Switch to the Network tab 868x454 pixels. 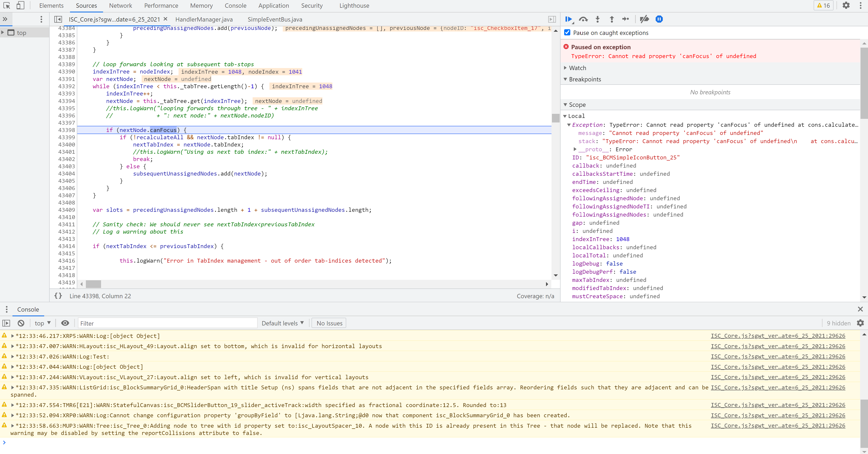120,5
